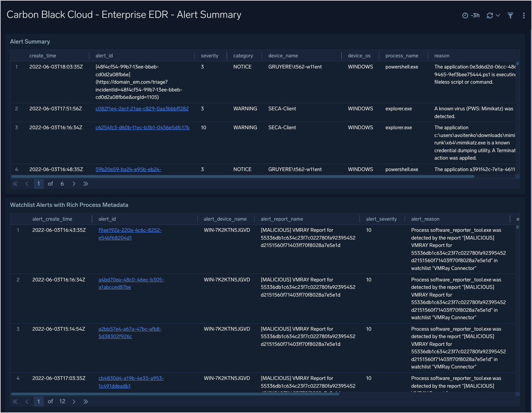Sort watchlist table by alert_severity header
532x413 pixels.
coord(381,219)
